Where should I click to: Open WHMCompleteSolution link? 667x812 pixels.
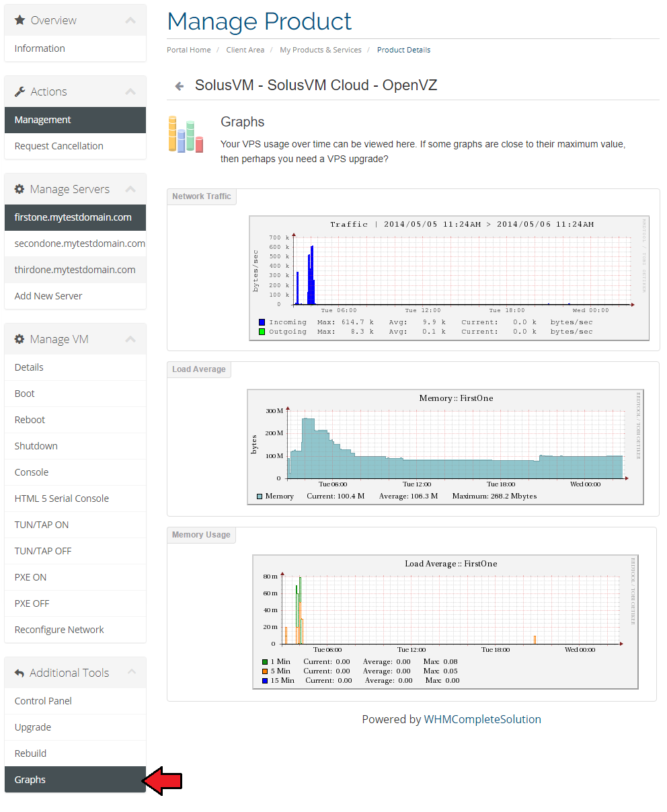coord(482,719)
